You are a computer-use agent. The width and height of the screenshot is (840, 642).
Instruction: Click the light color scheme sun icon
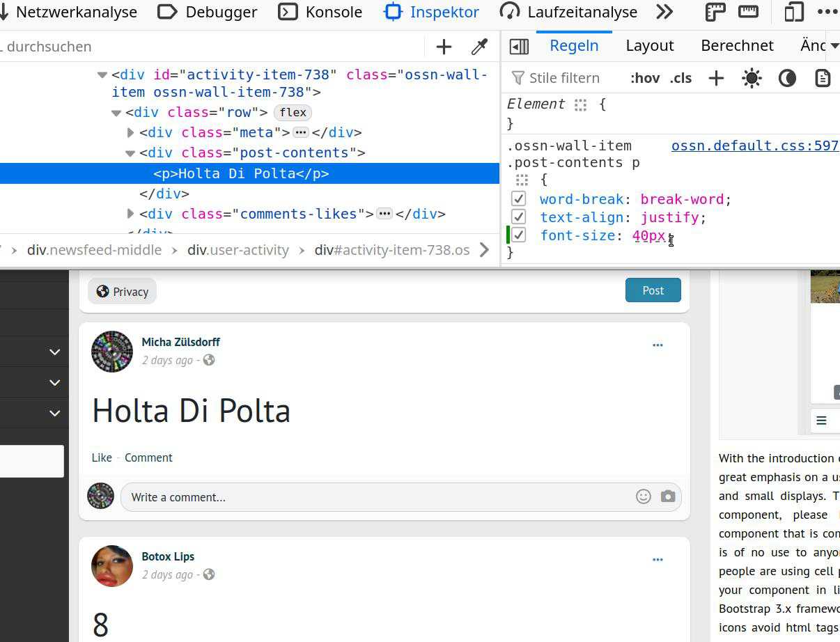click(752, 78)
